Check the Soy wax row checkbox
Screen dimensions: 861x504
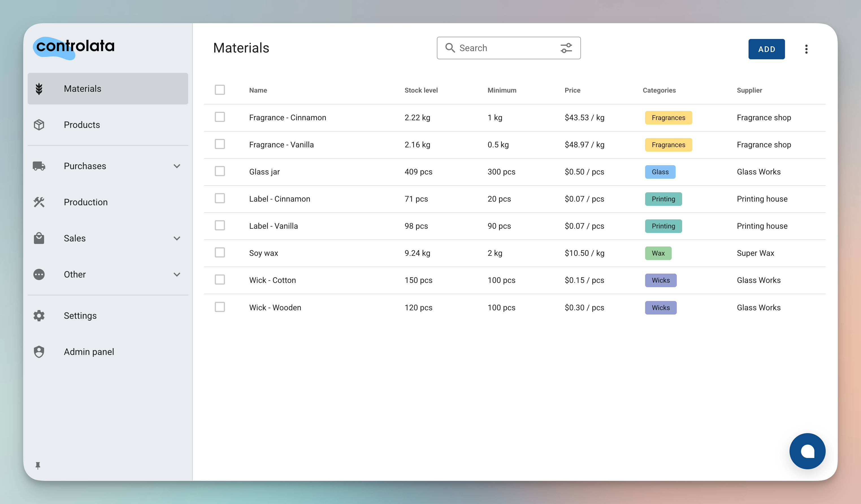pos(220,253)
